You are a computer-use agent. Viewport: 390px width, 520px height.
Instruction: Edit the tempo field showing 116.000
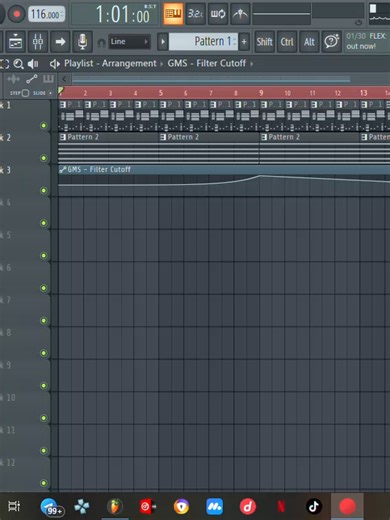pyautogui.click(x=46, y=14)
